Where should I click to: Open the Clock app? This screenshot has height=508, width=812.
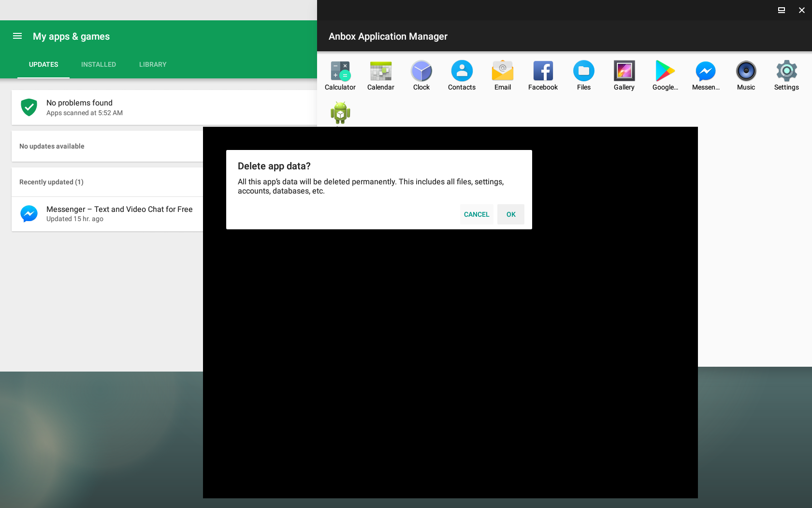pyautogui.click(x=421, y=71)
